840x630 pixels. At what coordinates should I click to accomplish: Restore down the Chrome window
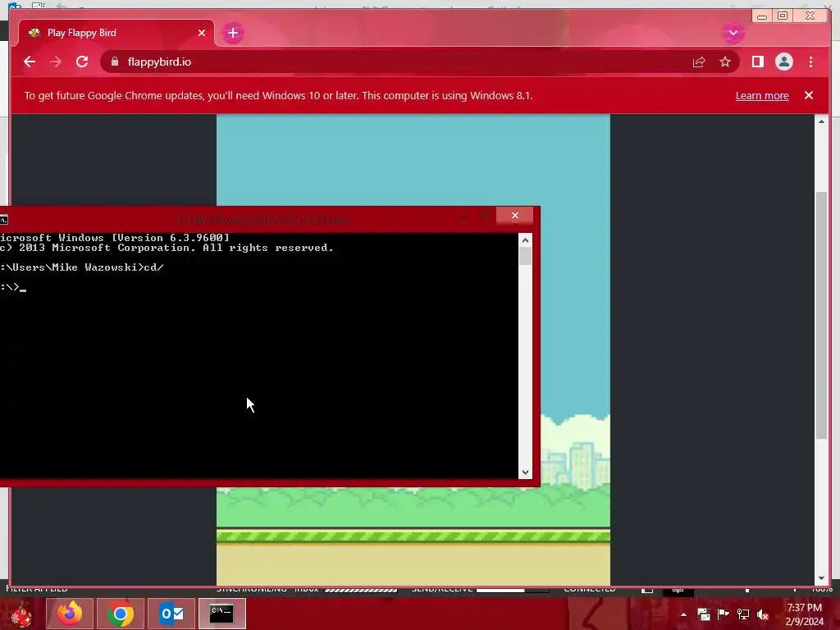[x=782, y=16]
